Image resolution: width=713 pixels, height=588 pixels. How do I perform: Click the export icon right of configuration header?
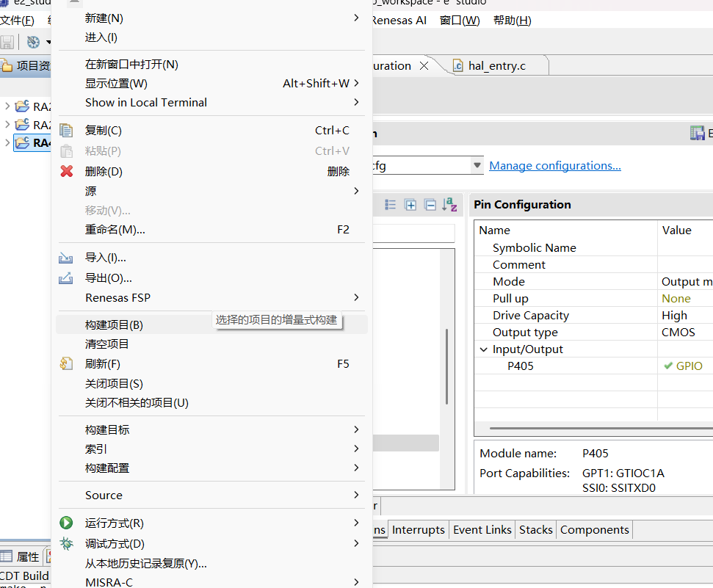tap(697, 134)
